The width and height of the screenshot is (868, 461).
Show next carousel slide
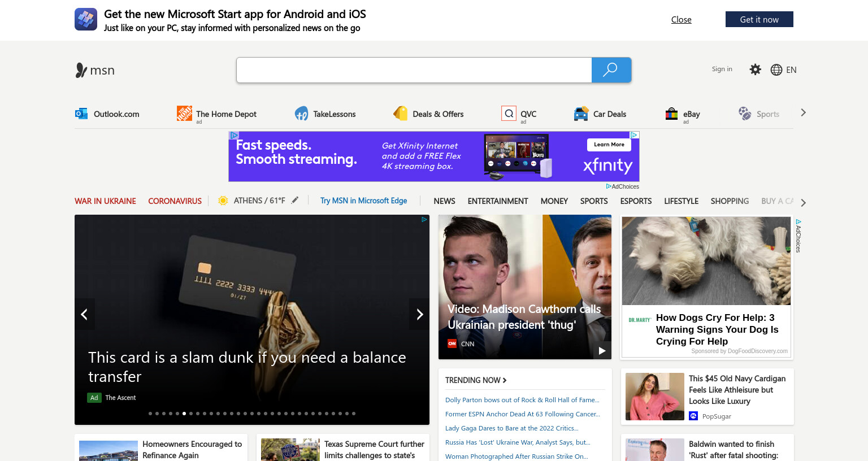(419, 314)
